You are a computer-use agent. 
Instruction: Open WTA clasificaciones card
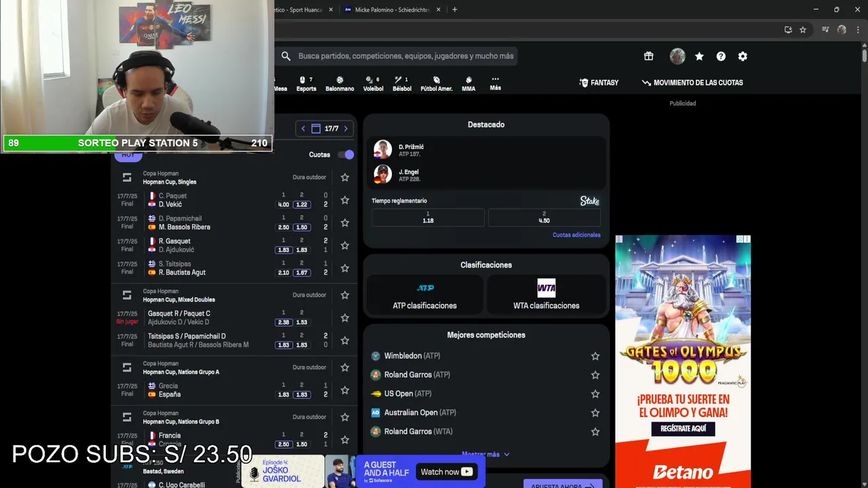546,296
